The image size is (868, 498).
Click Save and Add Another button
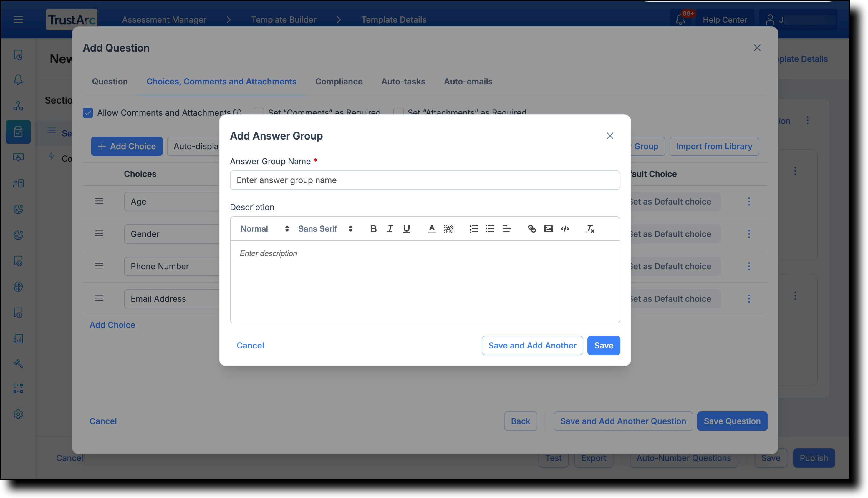(532, 346)
